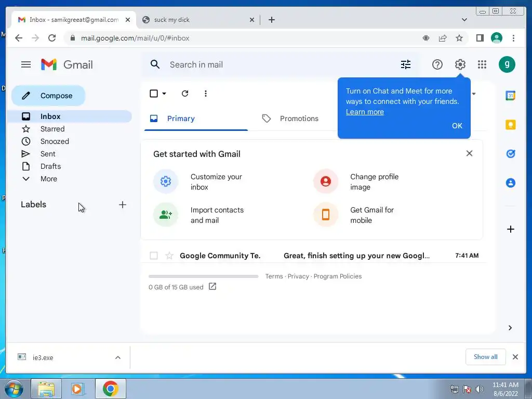Follow the Learn more link
This screenshot has width=532, height=399.
coord(365,112)
